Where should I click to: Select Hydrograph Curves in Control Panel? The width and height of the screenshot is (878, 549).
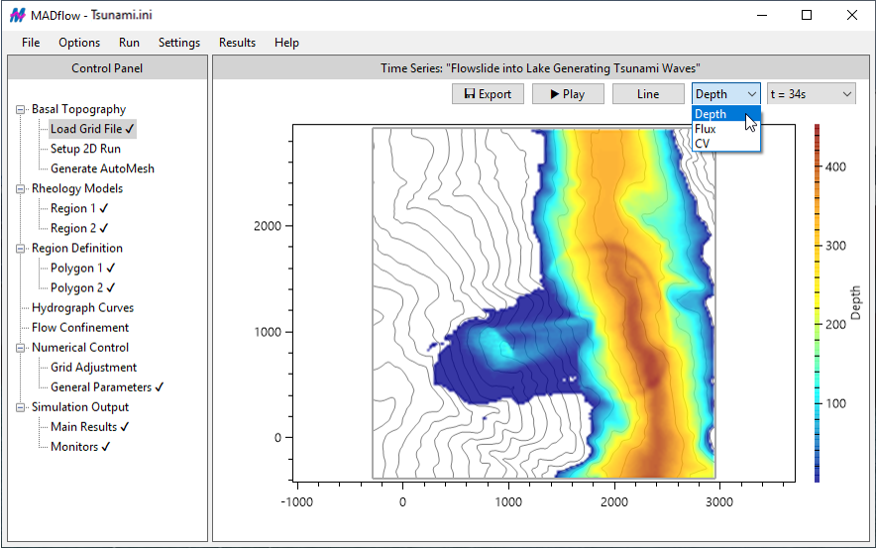pos(82,308)
